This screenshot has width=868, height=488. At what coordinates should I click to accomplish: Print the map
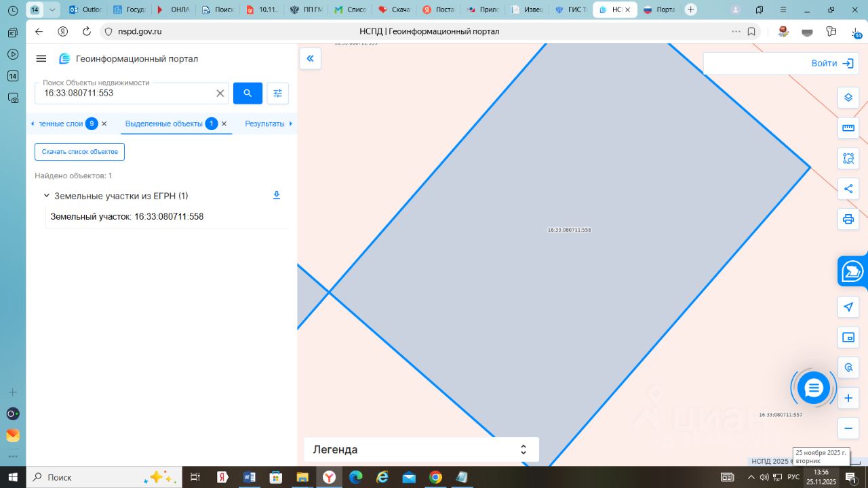point(848,219)
